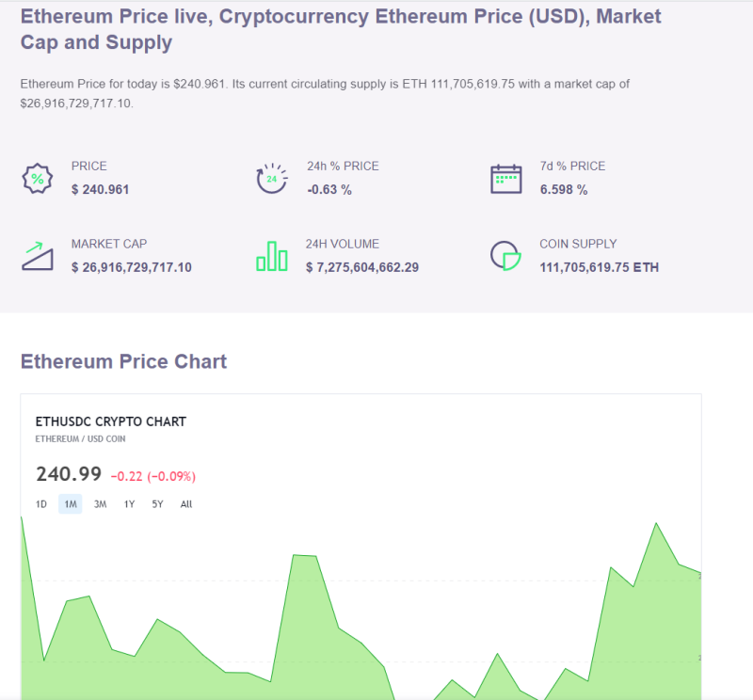The width and height of the screenshot is (753, 700).
Task: Click the 7d calendar icon
Action: tap(505, 178)
